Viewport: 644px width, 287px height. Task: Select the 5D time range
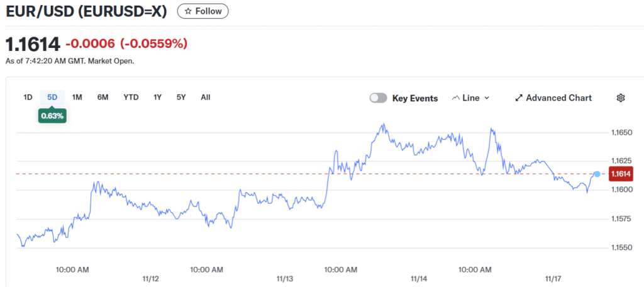pos(52,97)
